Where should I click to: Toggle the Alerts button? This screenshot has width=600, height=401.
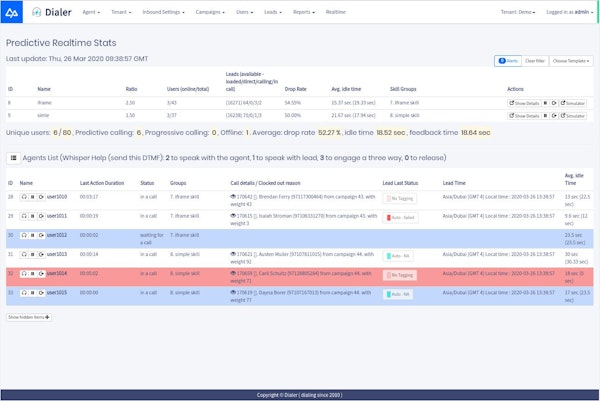pyautogui.click(x=508, y=61)
